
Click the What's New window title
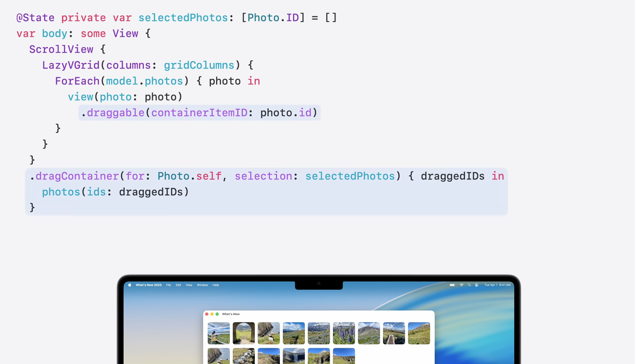(x=231, y=314)
